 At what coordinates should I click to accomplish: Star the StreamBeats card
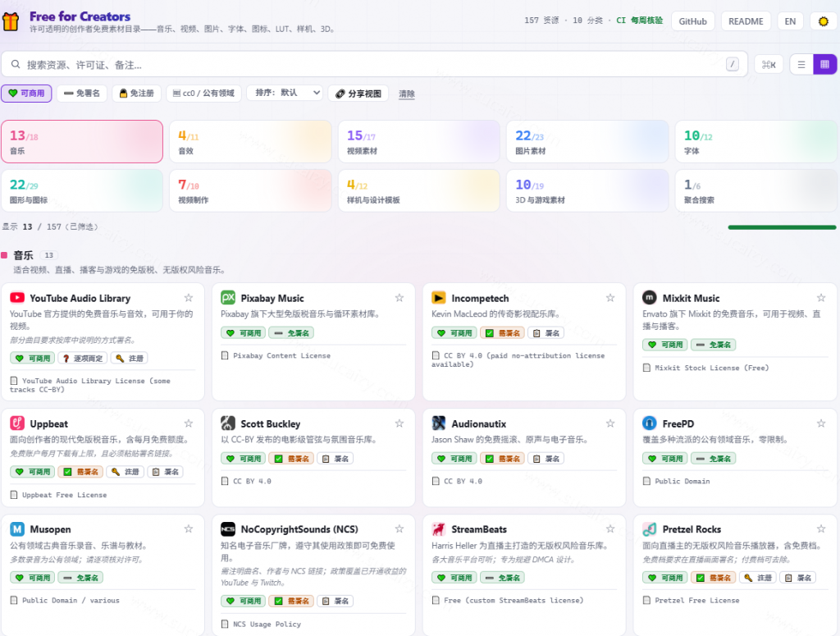[x=610, y=528]
